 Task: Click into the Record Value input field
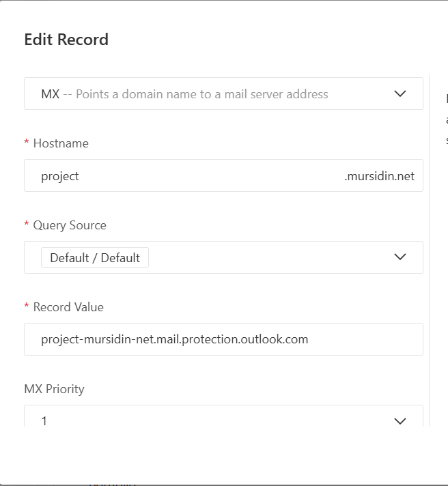point(223,339)
